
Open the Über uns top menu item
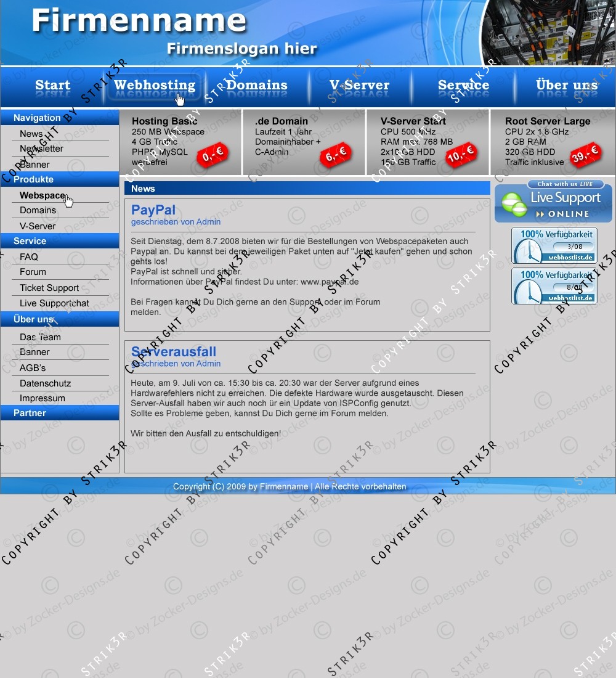coord(566,86)
